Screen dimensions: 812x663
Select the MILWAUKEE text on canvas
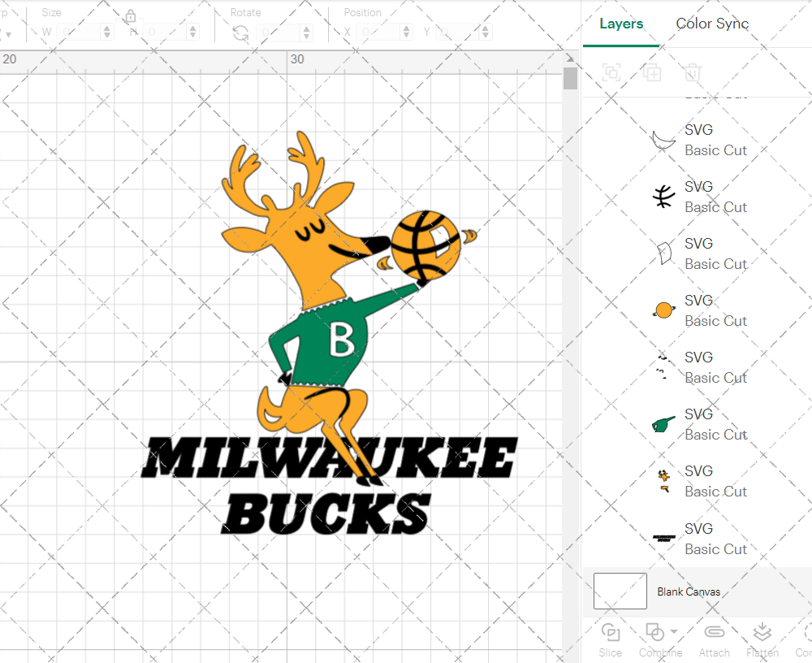click(330, 458)
